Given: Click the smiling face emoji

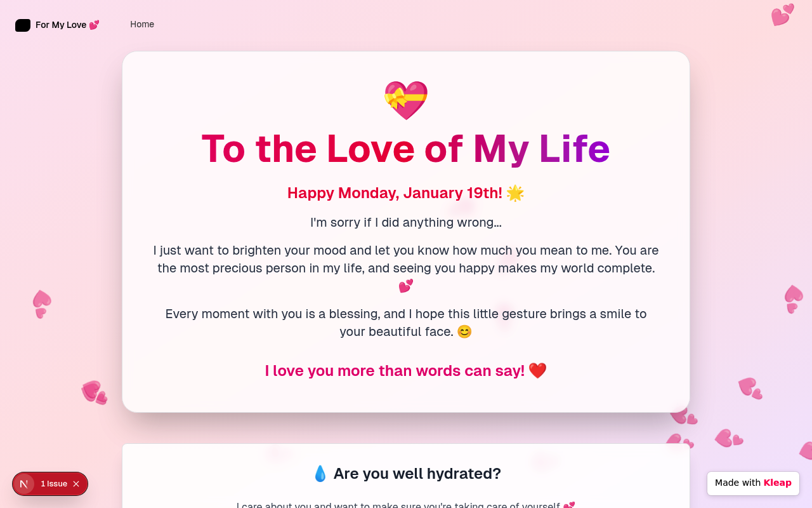Looking at the screenshot, I should coord(464,331).
